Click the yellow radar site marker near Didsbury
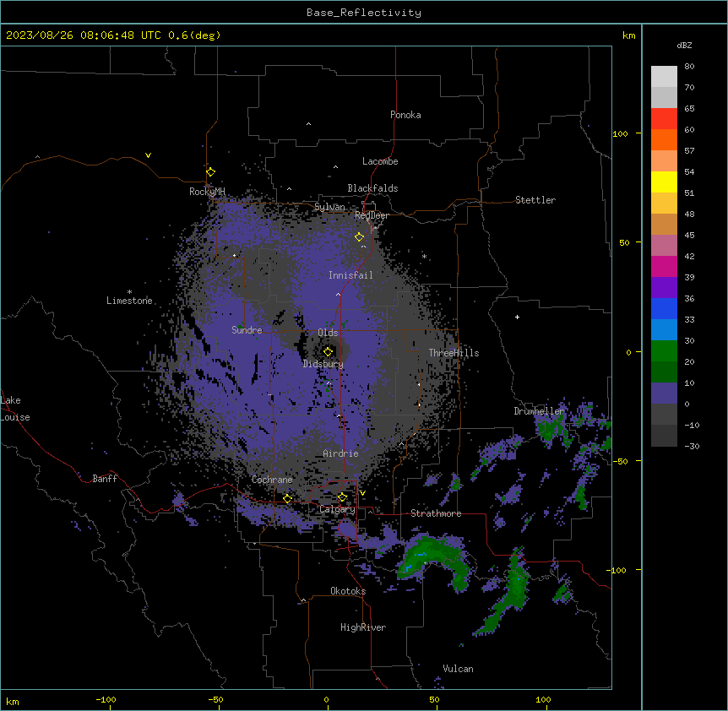The height and width of the screenshot is (711, 728). tap(328, 352)
